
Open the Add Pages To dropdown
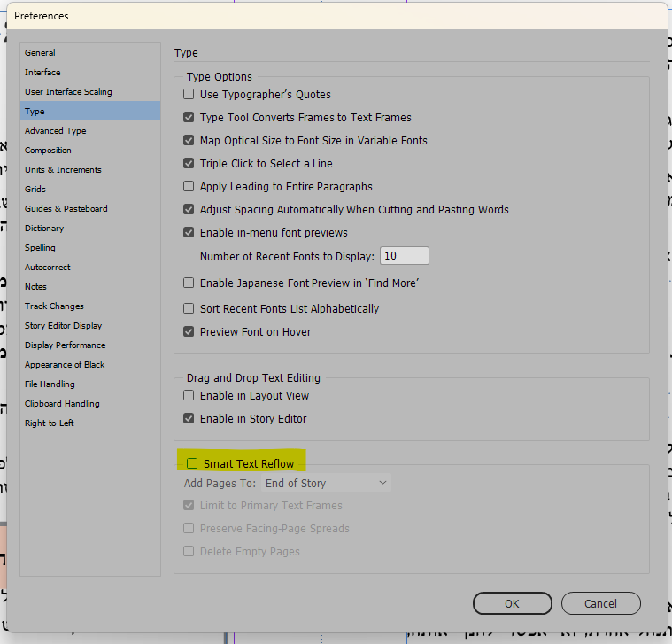pos(326,483)
